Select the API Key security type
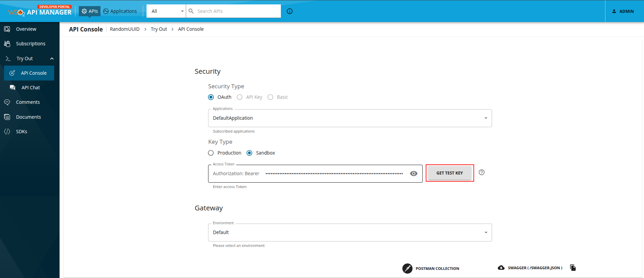Image resolution: width=644 pixels, height=278 pixels. coord(240,97)
